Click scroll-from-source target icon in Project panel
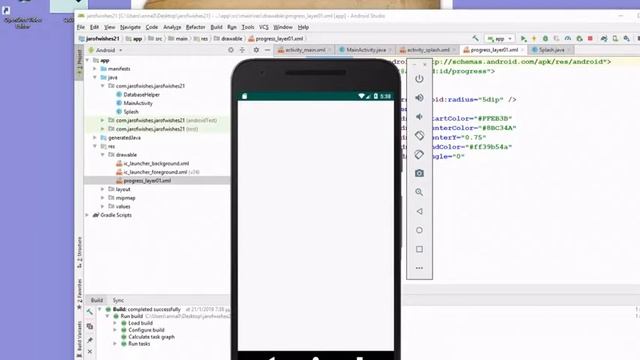 tap(231, 50)
